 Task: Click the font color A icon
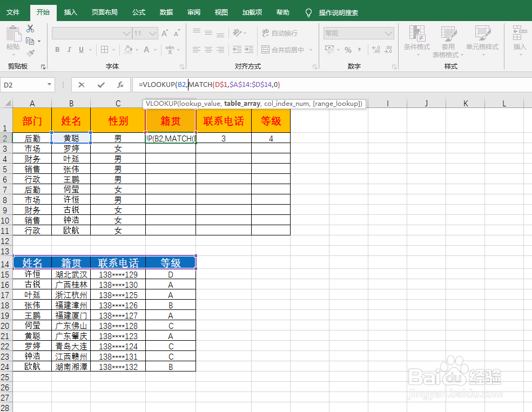146,50
